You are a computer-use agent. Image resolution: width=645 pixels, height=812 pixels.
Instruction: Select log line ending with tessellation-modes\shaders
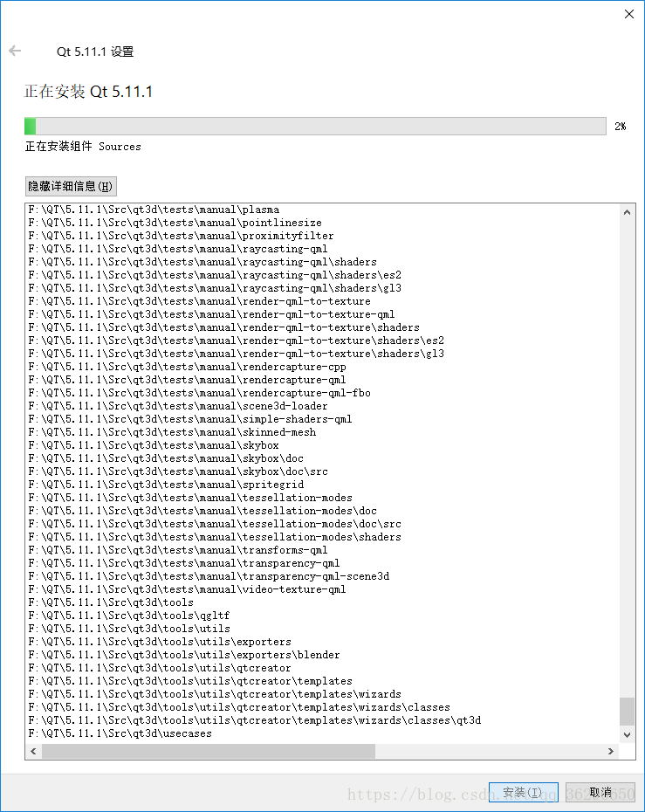[x=215, y=537]
